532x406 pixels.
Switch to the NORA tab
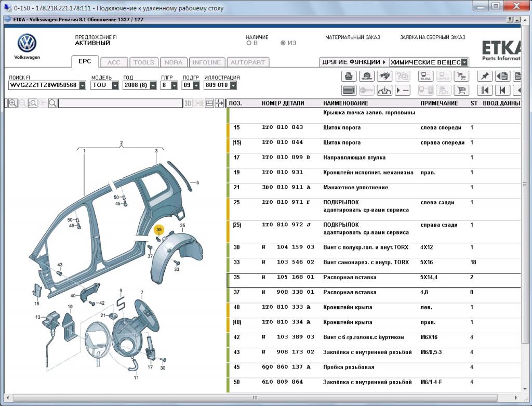tap(174, 62)
